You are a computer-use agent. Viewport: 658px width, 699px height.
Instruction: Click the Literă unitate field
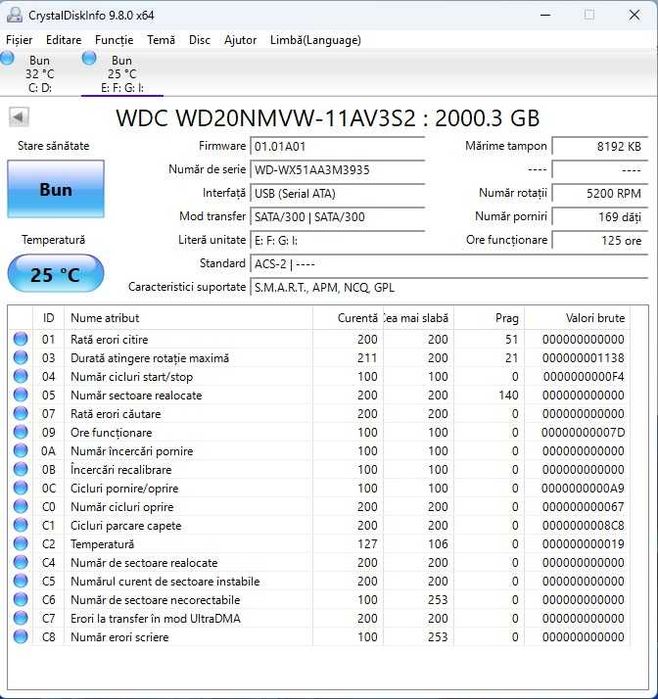(x=337, y=241)
